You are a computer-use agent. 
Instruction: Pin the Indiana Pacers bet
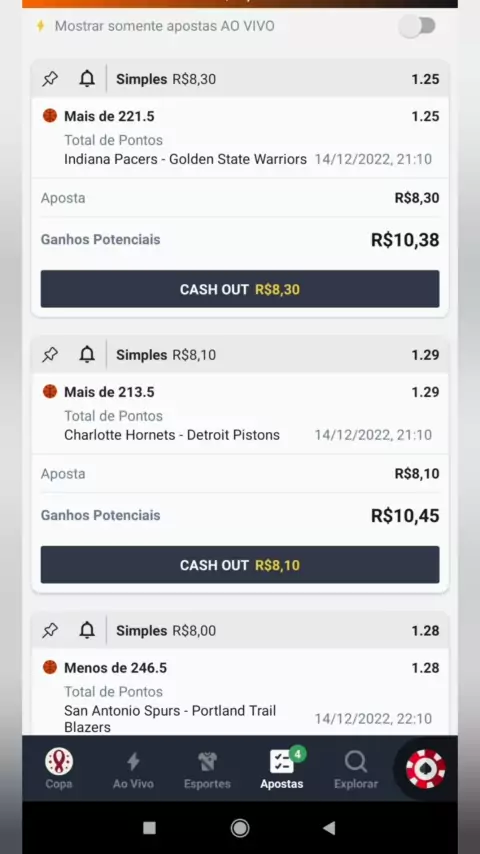(x=50, y=79)
